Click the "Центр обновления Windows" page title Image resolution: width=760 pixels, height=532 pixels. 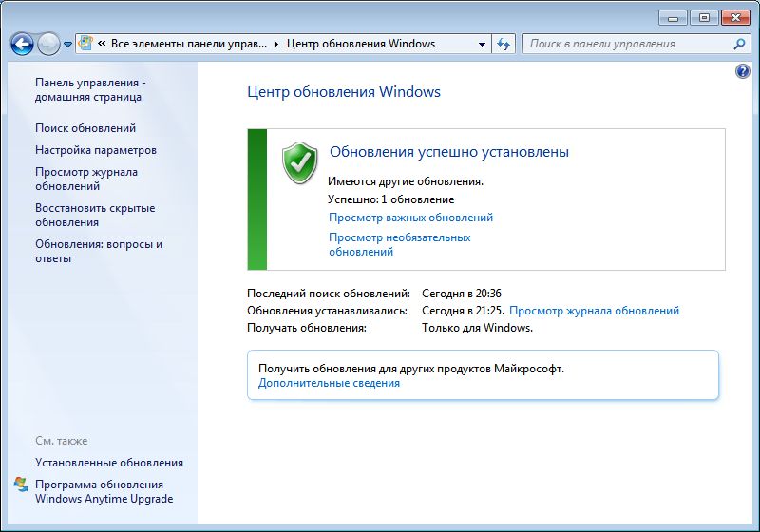[x=344, y=91]
